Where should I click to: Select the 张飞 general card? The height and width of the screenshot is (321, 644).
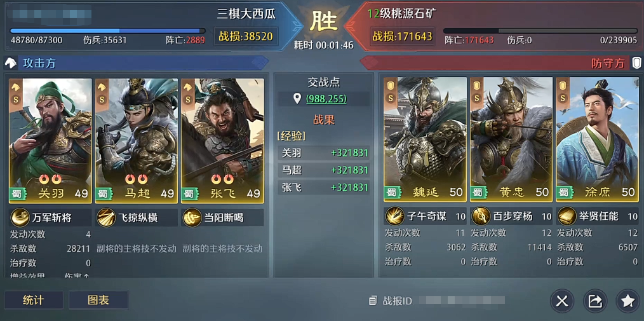coord(223,140)
